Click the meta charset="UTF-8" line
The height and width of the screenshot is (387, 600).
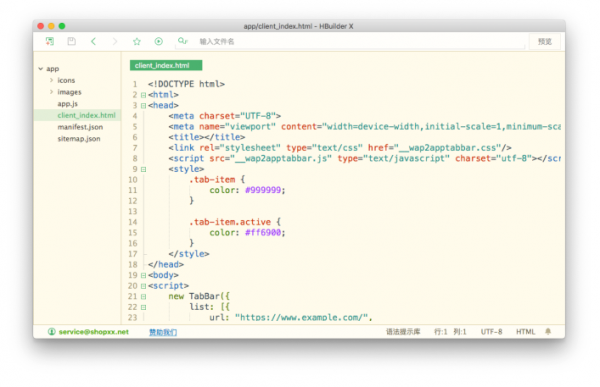(225, 116)
